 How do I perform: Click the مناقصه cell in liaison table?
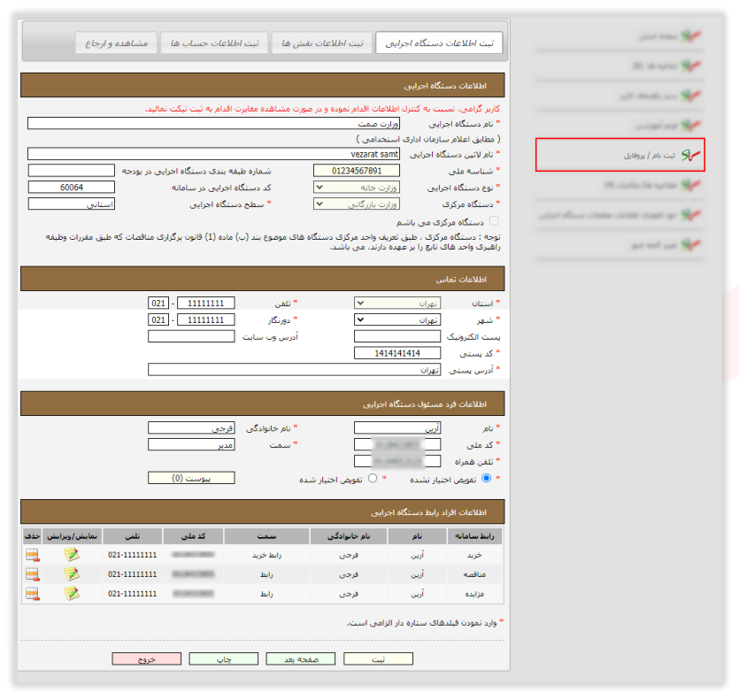[x=474, y=574]
